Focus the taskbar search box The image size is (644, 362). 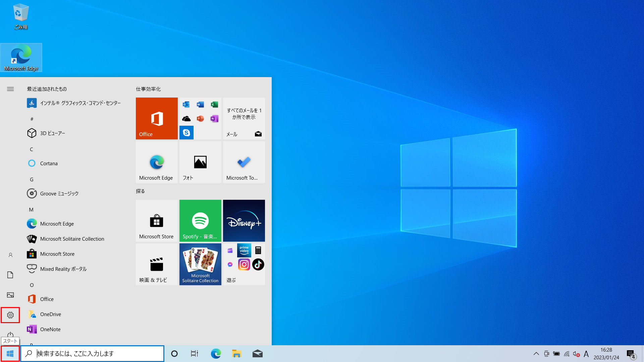(x=92, y=354)
